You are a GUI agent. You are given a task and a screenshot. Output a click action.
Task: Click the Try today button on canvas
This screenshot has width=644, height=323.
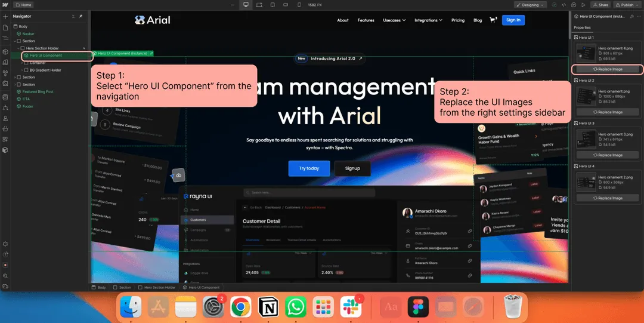[x=309, y=168]
